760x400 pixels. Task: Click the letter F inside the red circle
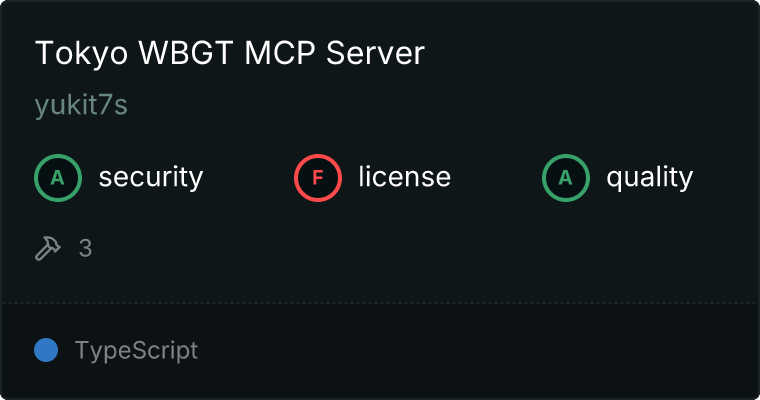click(317, 178)
